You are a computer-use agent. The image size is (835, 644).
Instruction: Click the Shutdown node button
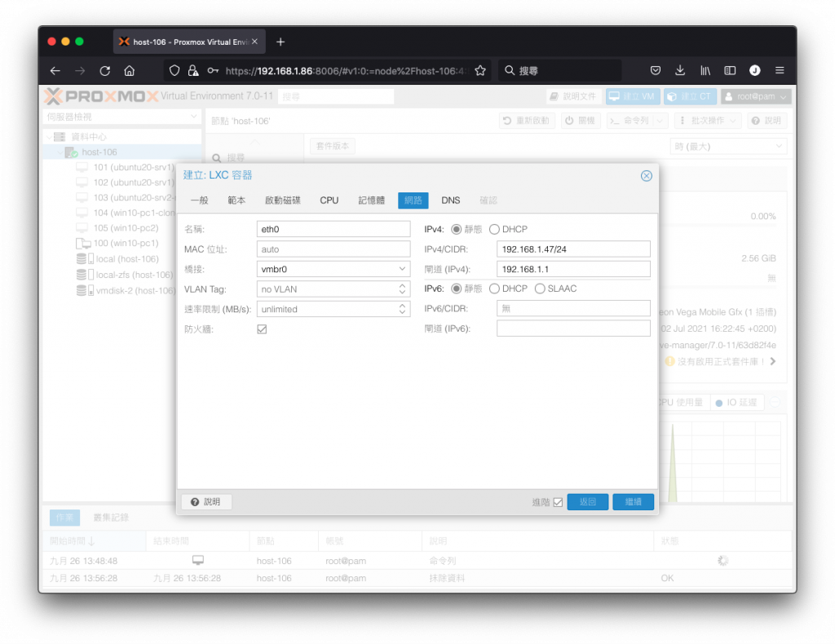pos(580,121)
